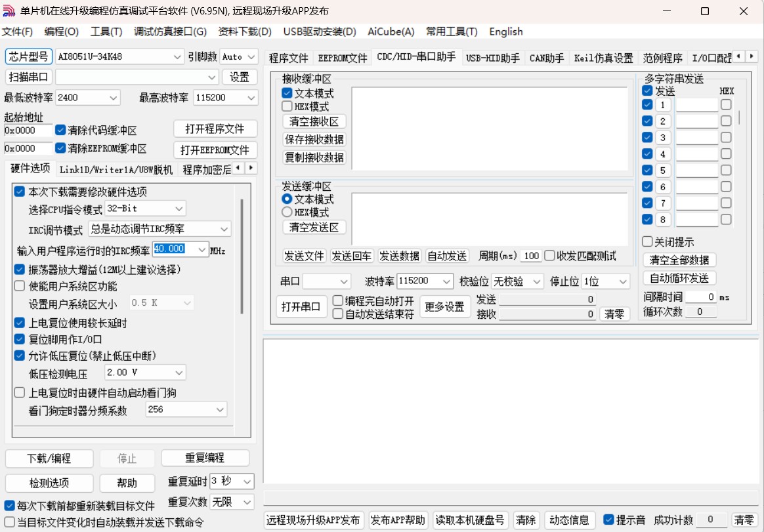Image resolution: width=764 pixels, height=532 pixels.
Task: Expand the chip model AI8051U-34K48 dropdown
Action: click(x=177, y=57)
